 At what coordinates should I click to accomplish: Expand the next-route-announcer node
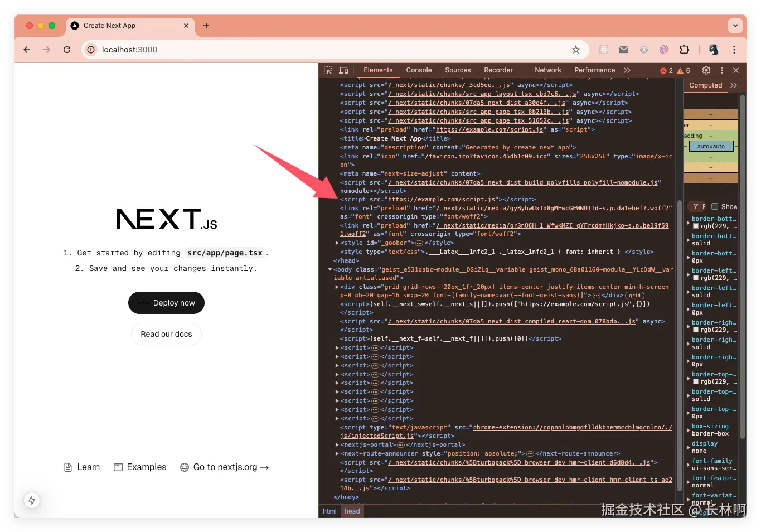337,454
